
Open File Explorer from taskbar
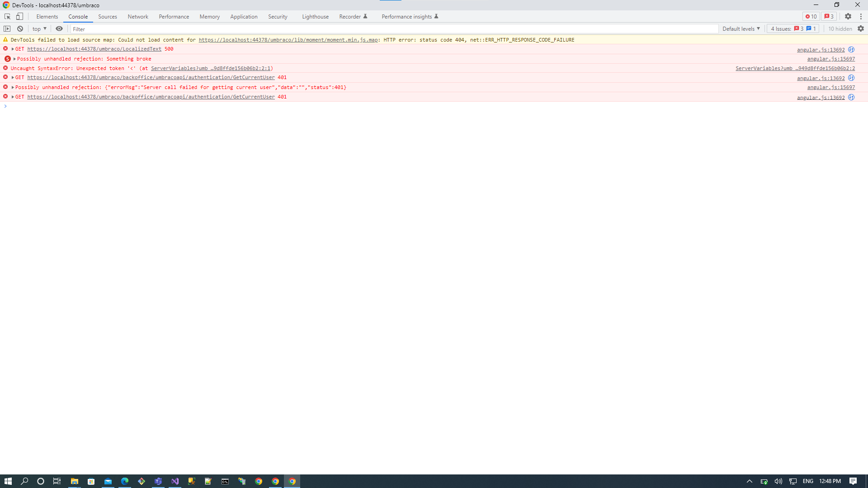(x=74, y=481)
